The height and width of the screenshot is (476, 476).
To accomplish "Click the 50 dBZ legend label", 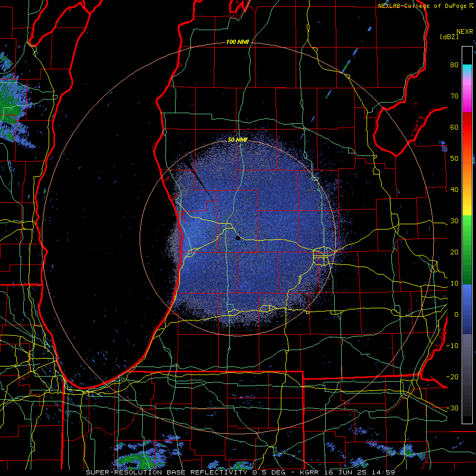I will click(x=454, y=159).
